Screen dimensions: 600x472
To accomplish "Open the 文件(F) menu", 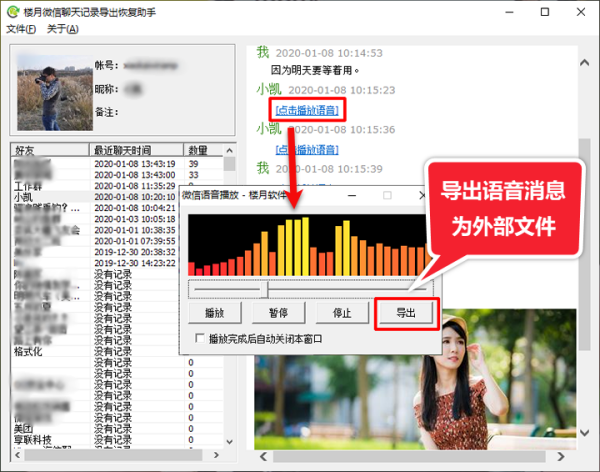I will 21,29.
